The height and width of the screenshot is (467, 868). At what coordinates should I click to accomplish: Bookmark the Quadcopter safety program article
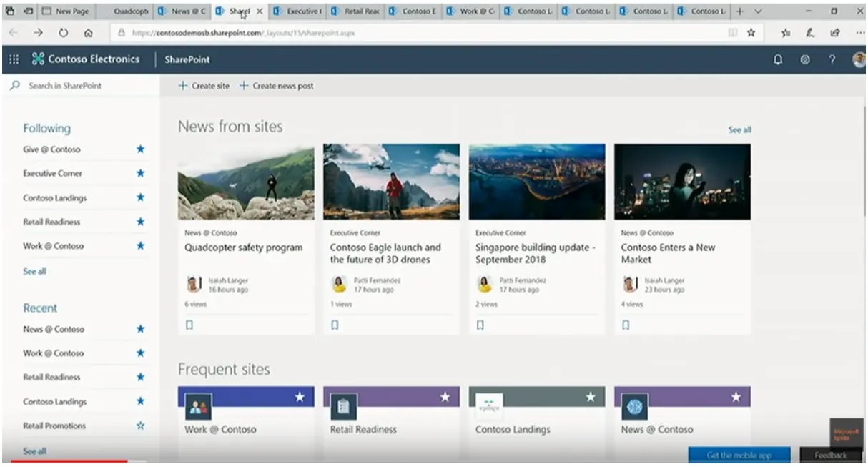189,325
